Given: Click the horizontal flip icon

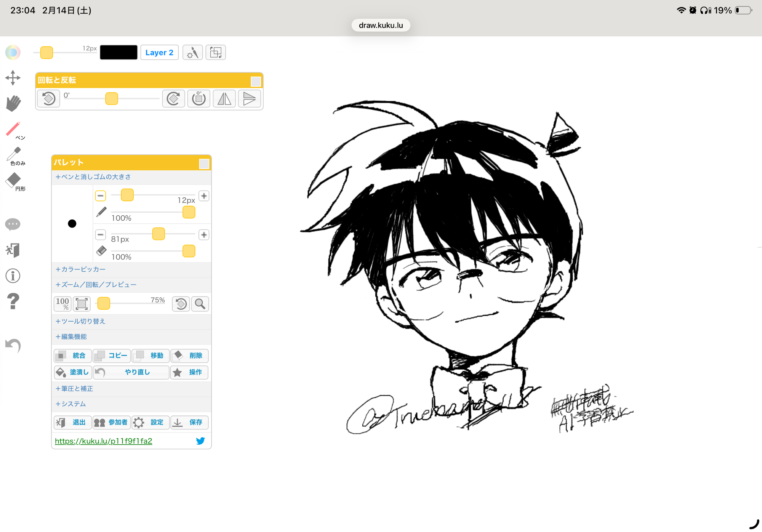Looking at the screenshot, I should (x=224, y=99).
